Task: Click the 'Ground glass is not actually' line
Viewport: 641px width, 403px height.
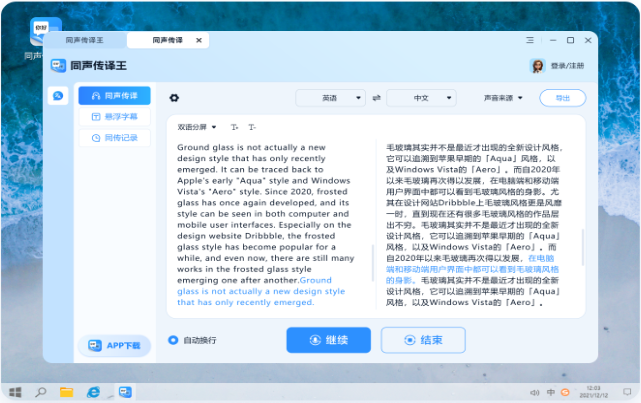Action: pyautogui.click(x=251, y=148)
